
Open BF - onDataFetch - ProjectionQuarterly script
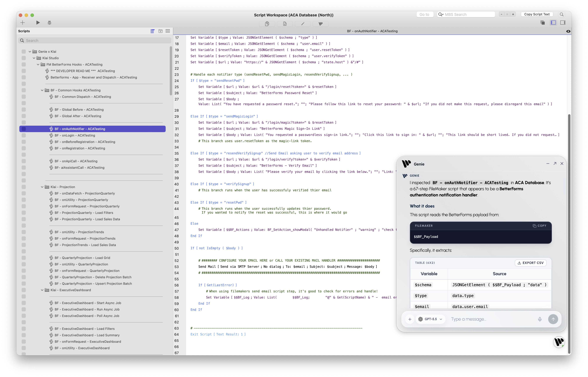(85, 193)
